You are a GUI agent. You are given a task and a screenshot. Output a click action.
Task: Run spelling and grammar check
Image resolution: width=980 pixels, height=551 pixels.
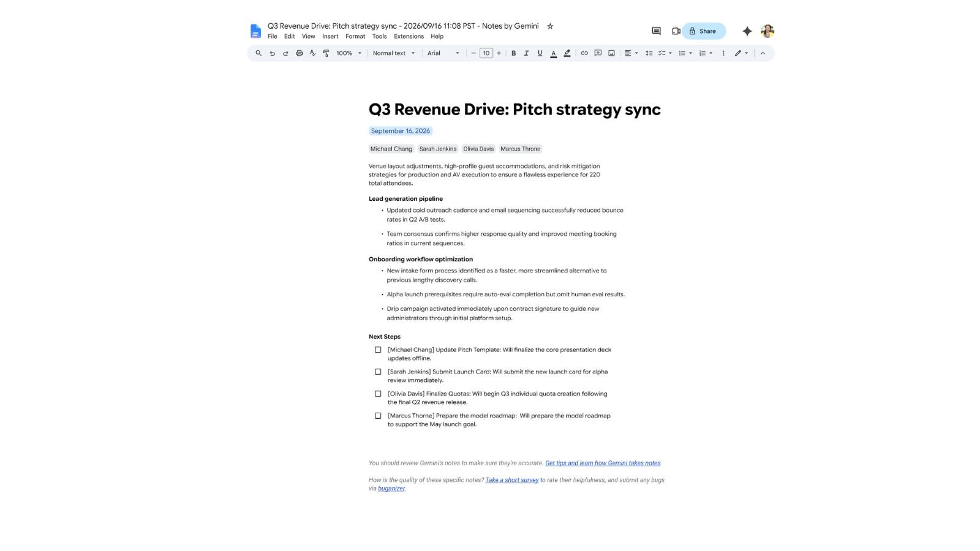click(x=312, y=53)
